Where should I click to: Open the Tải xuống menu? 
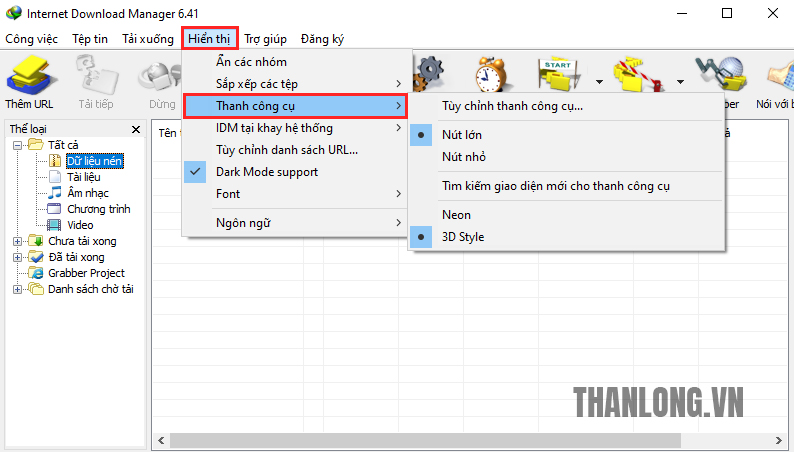tap(148, 39)
